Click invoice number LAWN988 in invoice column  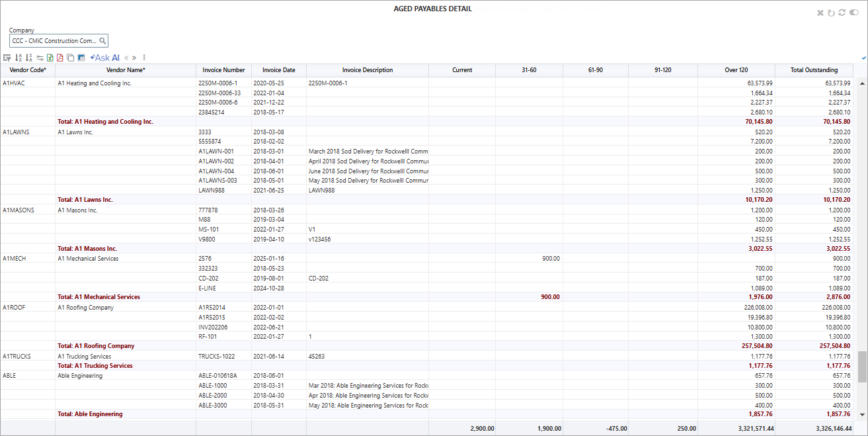(x=210, y=191)
